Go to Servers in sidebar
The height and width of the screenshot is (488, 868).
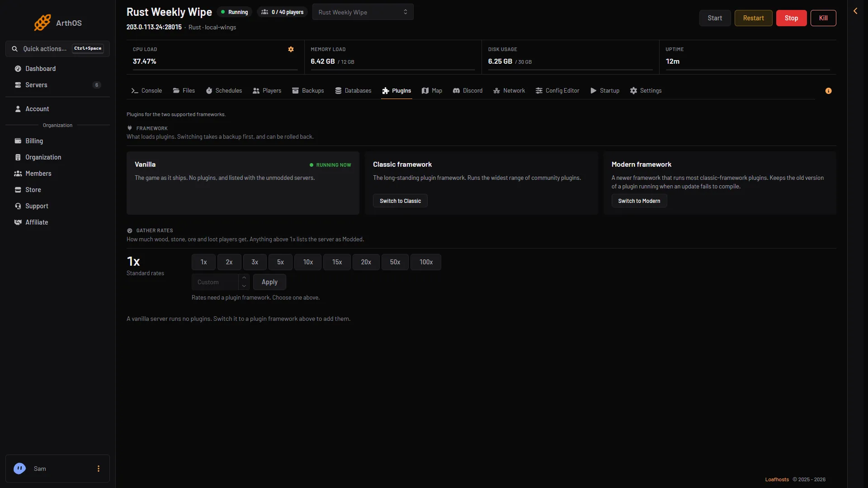point(57,85)
